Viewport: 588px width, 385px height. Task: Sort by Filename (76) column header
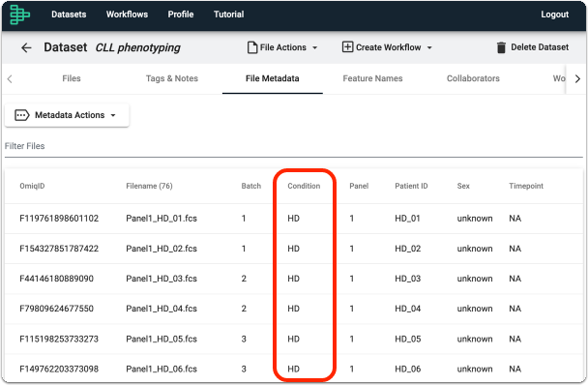(x=149, y=186)
